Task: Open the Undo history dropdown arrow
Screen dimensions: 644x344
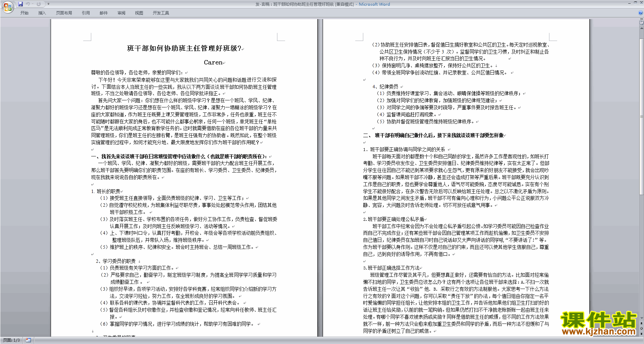Action: point(33,4)
